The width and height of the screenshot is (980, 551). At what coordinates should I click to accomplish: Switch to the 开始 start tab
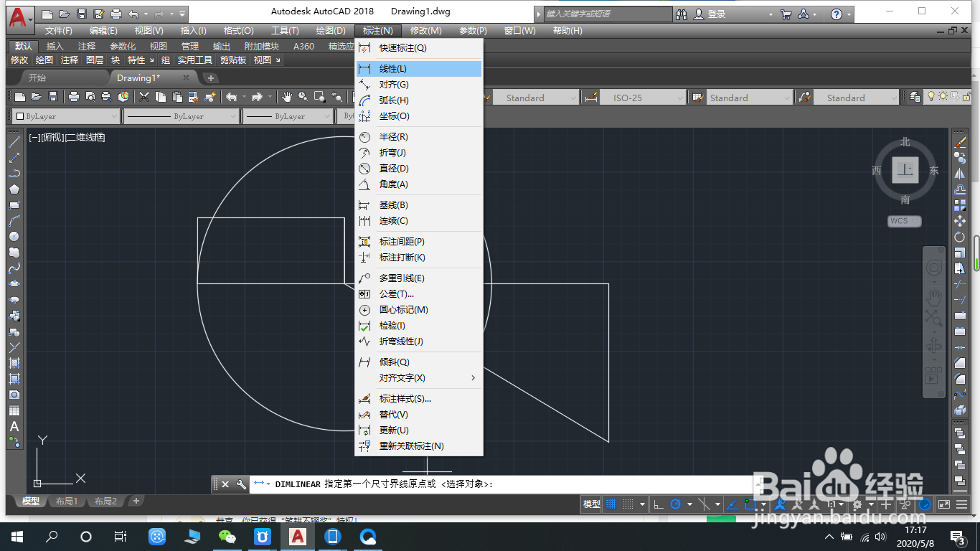pyautogui.click(x=37, y=77)
